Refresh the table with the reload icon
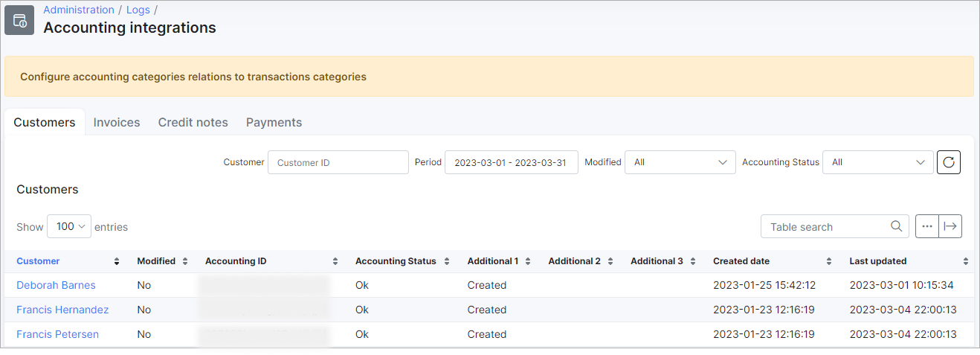 (949, 162)
